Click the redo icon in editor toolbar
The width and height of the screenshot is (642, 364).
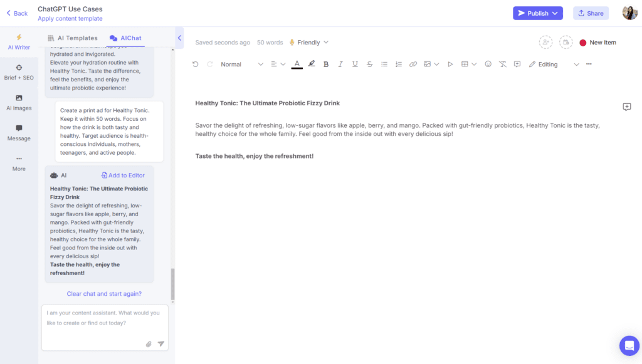[209, 64]
